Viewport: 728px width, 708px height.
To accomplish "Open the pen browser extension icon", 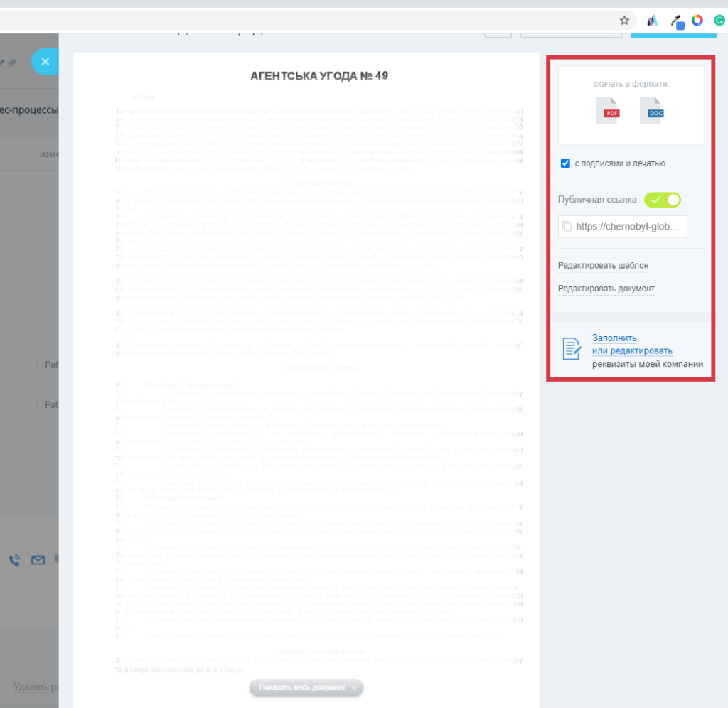I will (677, 22).
